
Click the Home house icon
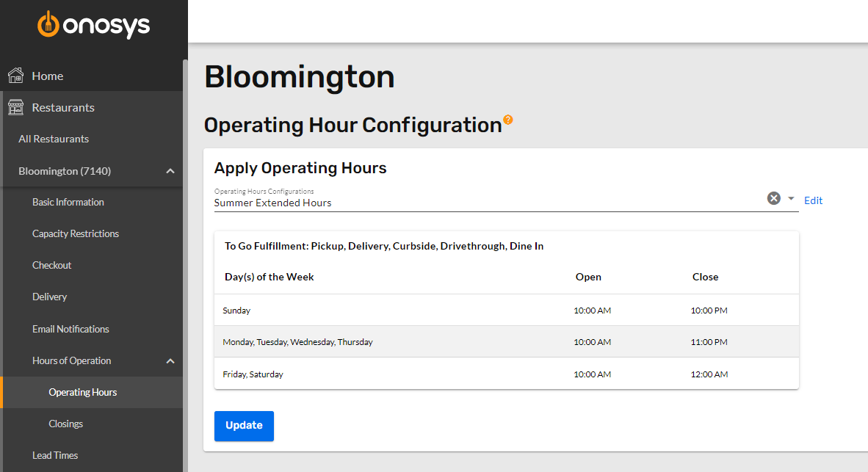point(15,75)
